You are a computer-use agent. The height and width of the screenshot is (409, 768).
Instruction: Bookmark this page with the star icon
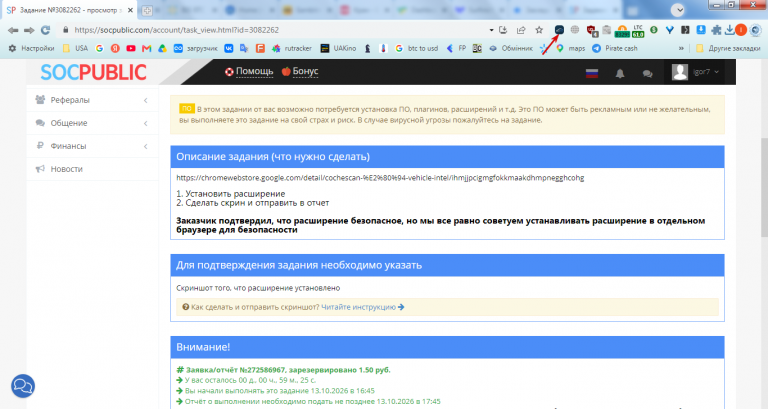click(x=539, y=30)
